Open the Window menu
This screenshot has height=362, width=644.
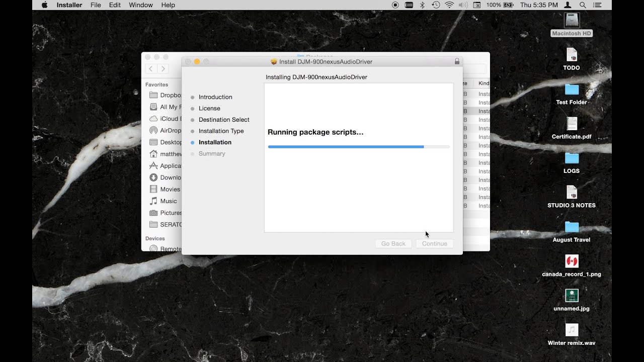(x=141, y=5)
